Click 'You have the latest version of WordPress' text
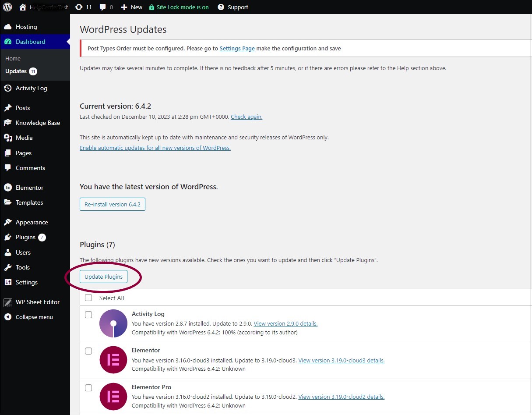The height and width of the screenshot is (415, 532). tap(149, 187)
